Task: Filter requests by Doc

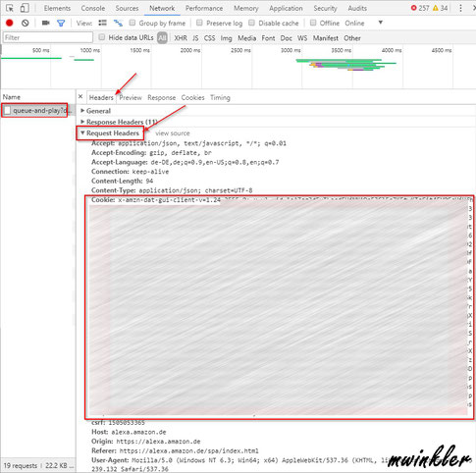Action: pos(286,38)
